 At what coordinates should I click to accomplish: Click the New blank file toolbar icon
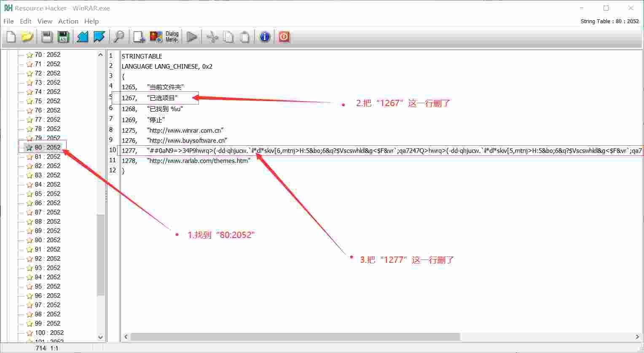(x=11, y=37)
